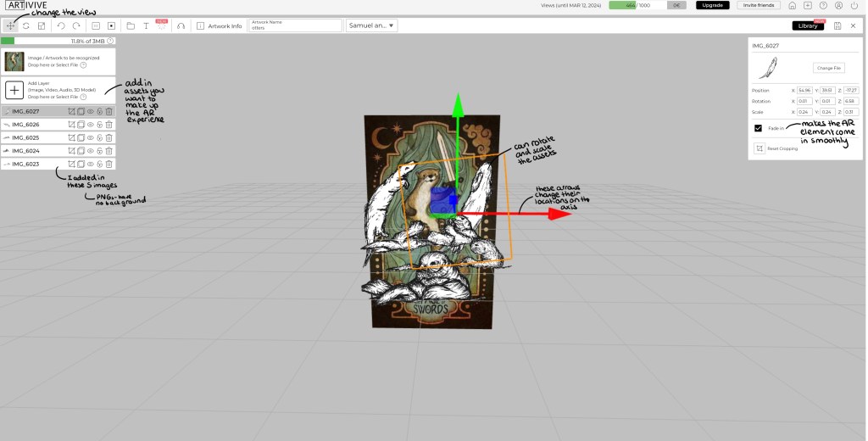Open the Library panel
This screenshot has width=868, height=441.
[807, 26]
